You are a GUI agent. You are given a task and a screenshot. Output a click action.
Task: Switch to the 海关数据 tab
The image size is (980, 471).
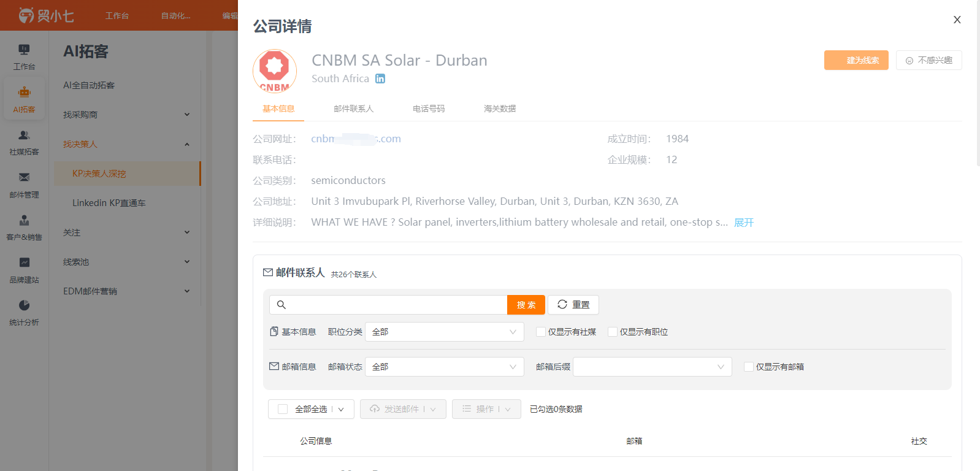(x=500, y=109)
